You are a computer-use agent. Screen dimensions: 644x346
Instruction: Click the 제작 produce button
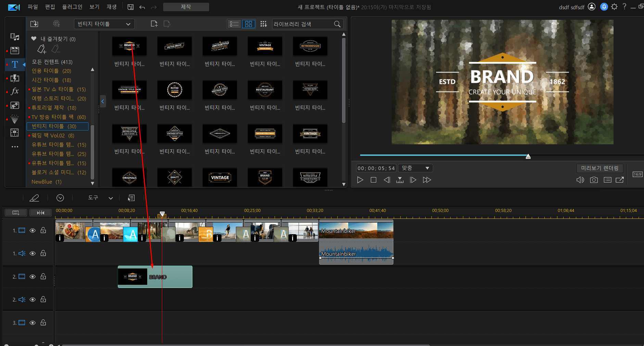[x=186, y=7]
